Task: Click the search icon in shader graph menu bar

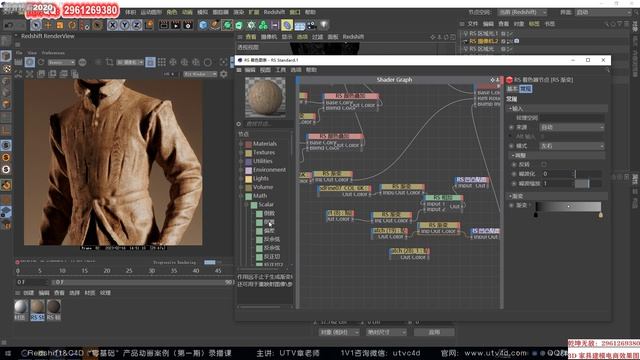Action: pyautogui.click(x=607, y=70)
